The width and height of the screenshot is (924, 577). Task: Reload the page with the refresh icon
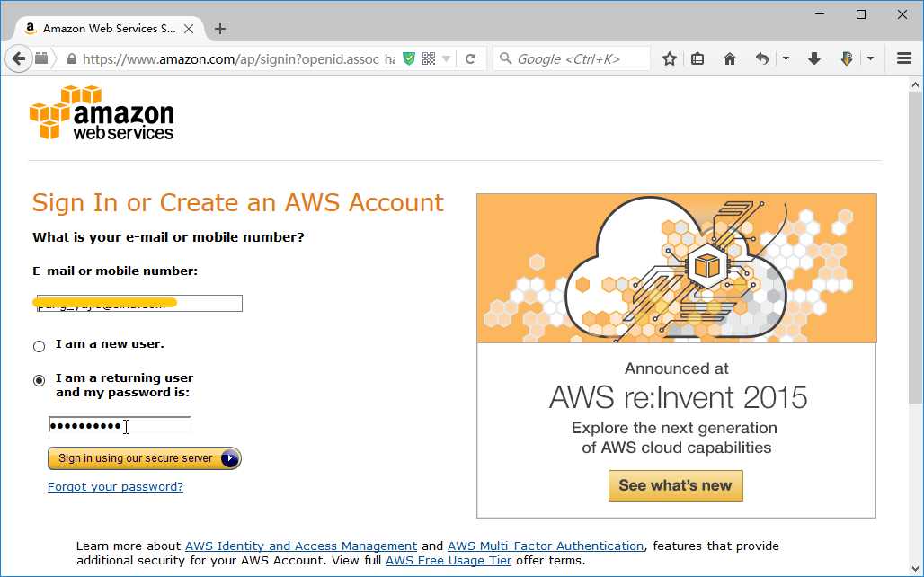(470, 58)
